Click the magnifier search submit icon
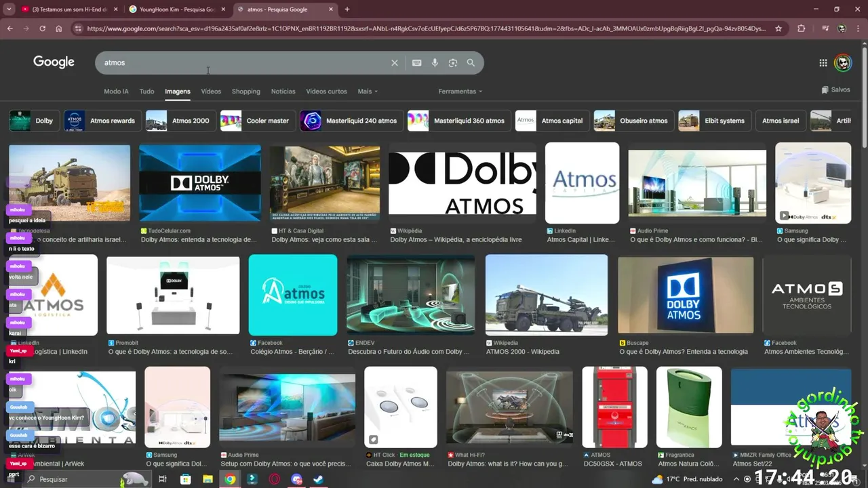Screen dimensions: 868x488 (x=471, y=63)
